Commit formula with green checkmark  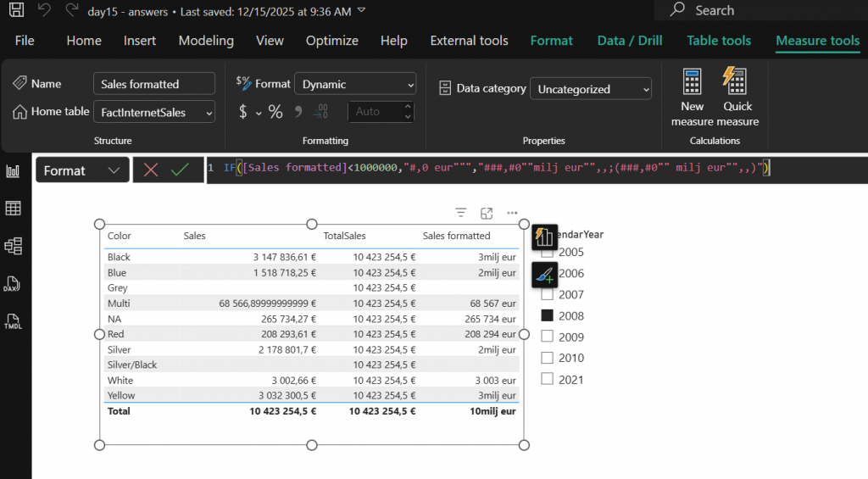[180, 170]
